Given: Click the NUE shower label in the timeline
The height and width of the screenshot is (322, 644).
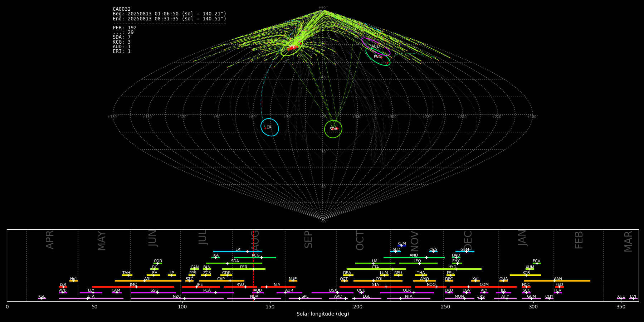Looking at the screenshot, I should tap(293, 279).
